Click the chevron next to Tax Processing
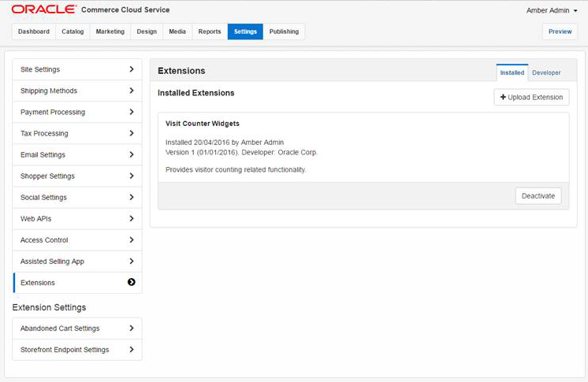Viewport: 588px width, 382px height. [131, 133]
